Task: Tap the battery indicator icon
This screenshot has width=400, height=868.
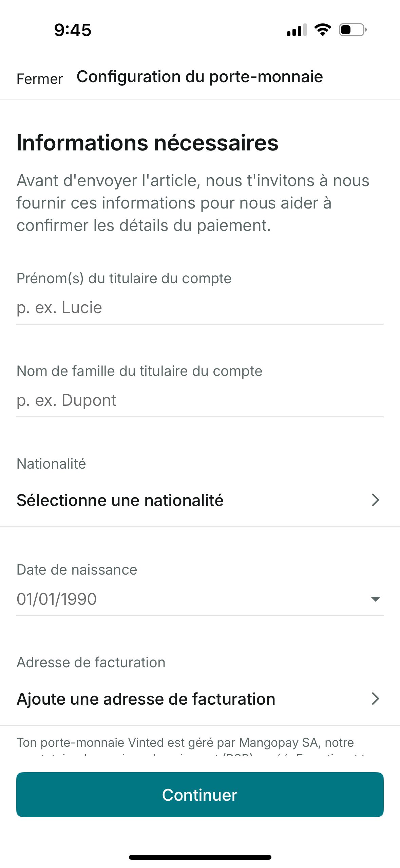Action: [x=353, y=30]
